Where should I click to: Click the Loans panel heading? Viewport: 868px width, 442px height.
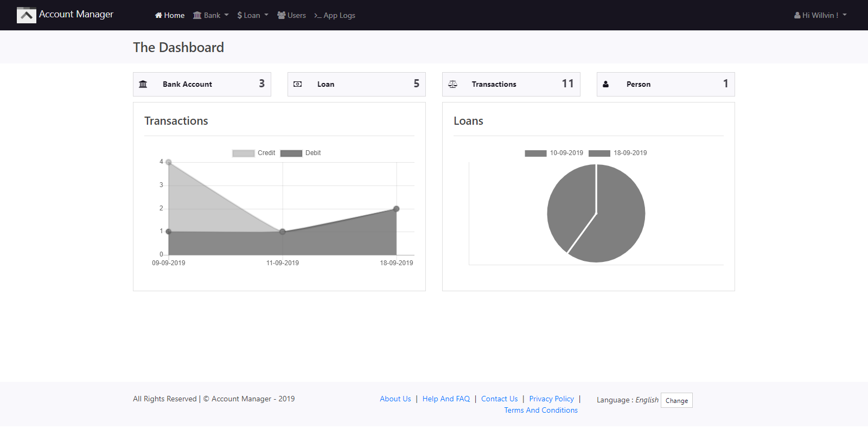point(468,121)
